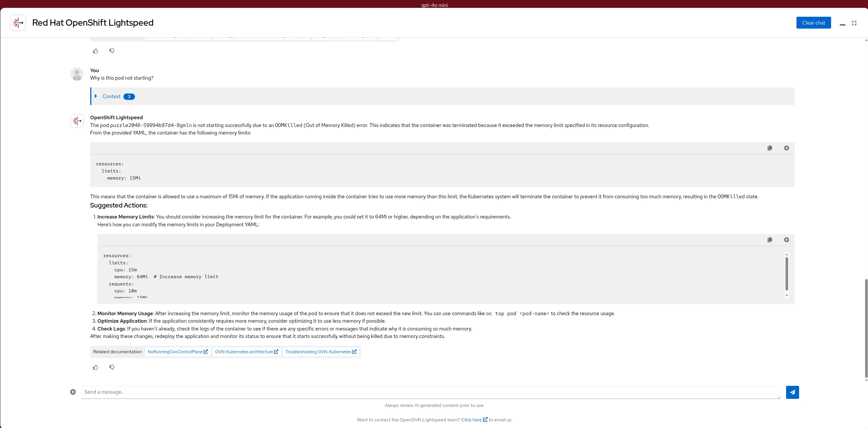
Task: Copy the memory limits code block
Action: click(770, 148)
